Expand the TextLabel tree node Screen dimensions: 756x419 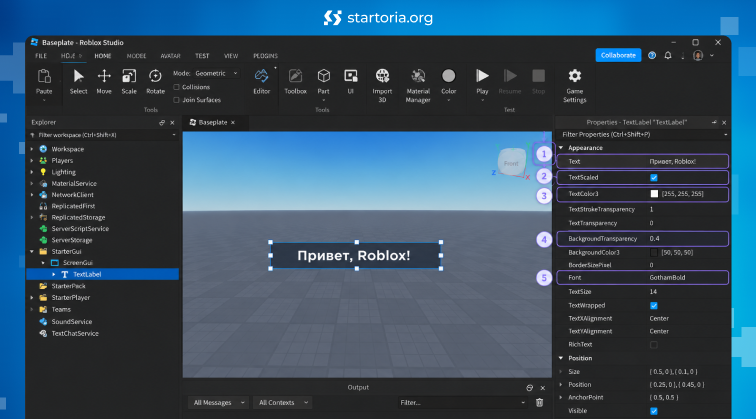(x=54, y=274)
